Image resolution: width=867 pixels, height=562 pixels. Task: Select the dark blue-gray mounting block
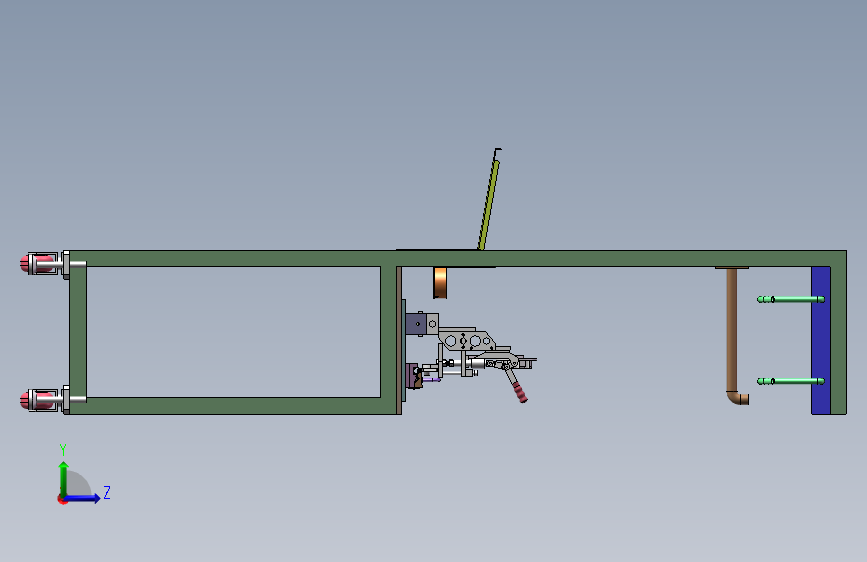[x=416, y=324]
